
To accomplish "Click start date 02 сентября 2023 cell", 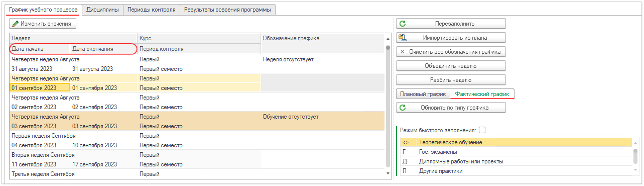I will point(40,107).
